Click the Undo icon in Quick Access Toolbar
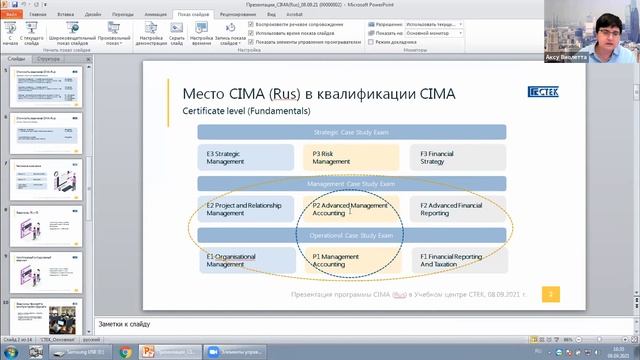640x360 pixels. 24,4
